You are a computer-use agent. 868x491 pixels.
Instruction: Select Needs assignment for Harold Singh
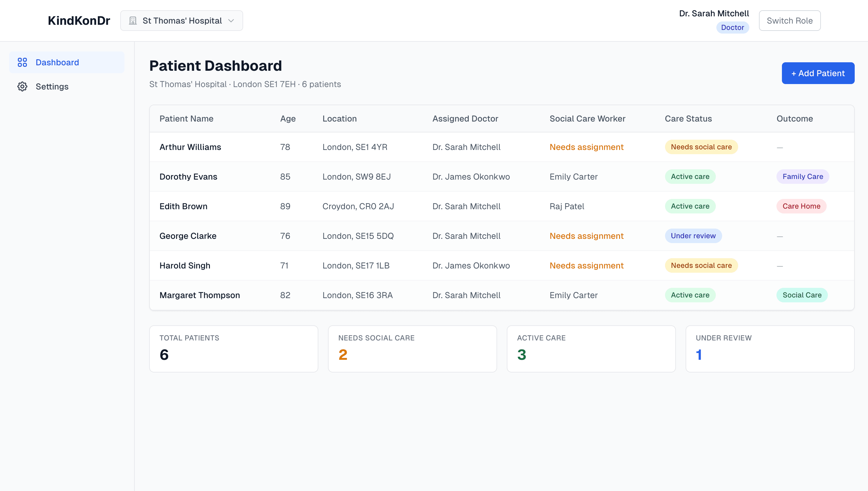[586, 266]
